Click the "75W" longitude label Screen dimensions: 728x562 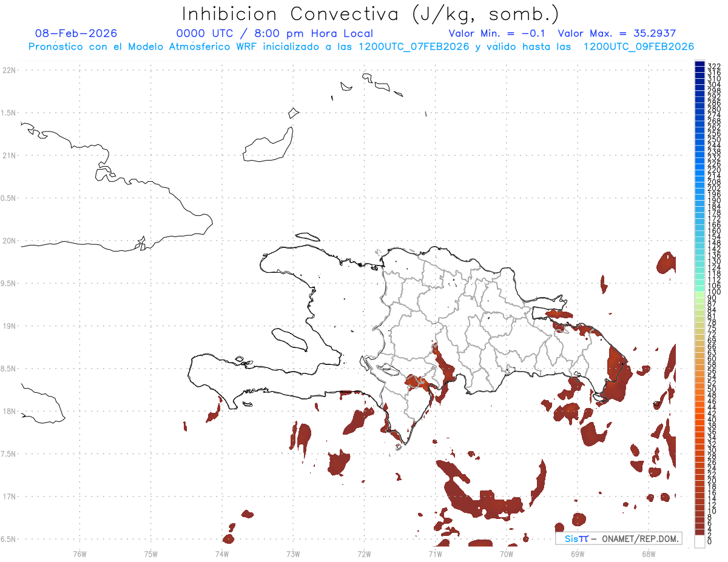click(151, 554)
